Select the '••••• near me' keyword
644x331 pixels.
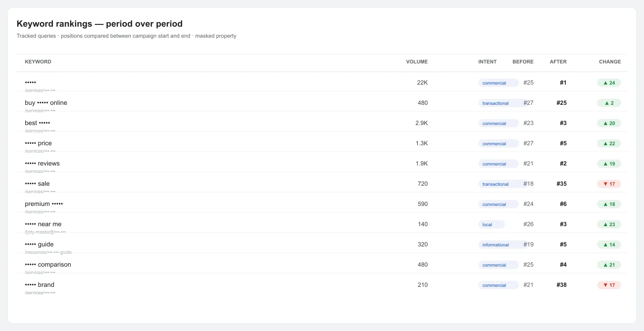43,224
